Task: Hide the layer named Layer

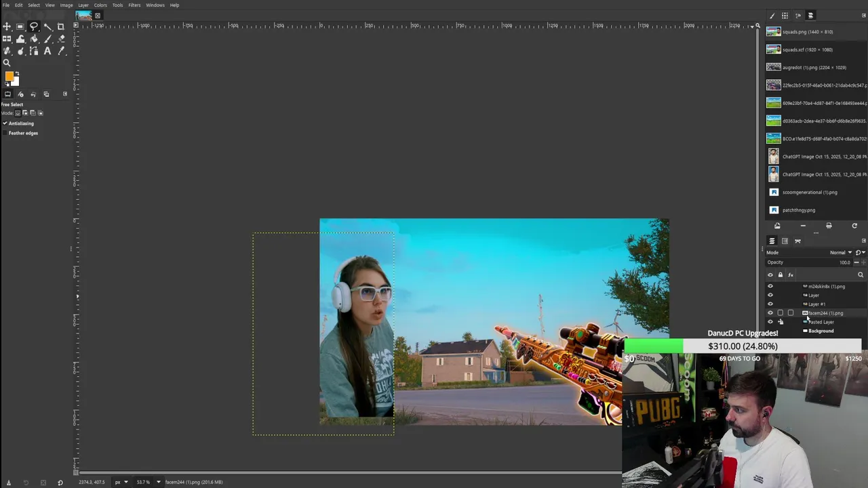Action: 770,295
